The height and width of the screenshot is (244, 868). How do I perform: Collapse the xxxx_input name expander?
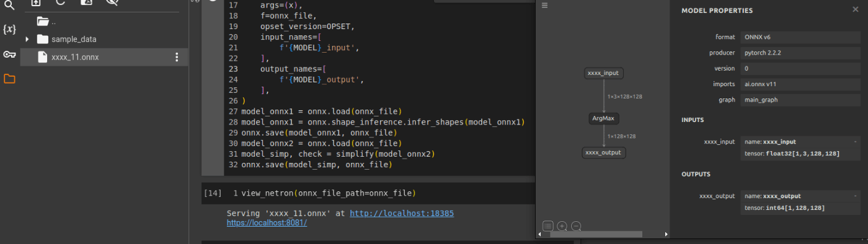(855, 142)
